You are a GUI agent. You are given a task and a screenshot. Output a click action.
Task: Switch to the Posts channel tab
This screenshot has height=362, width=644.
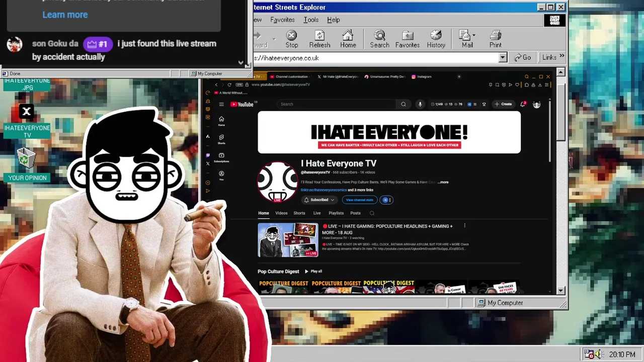point(355,213)
